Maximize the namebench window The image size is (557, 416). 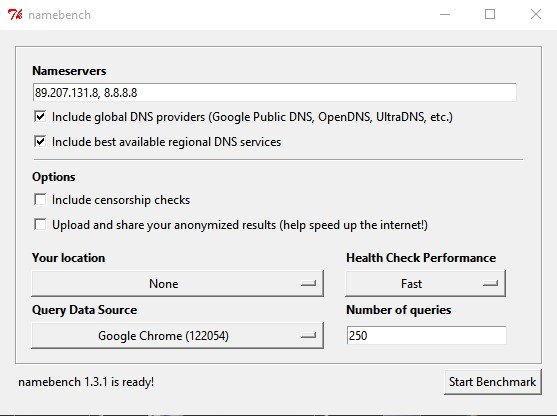490,15
